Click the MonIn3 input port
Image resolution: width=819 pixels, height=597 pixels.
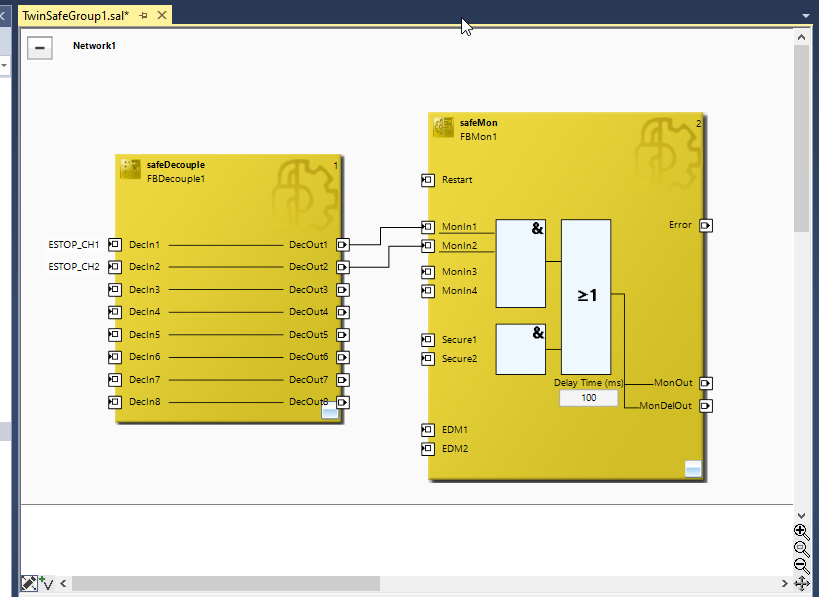428,272
